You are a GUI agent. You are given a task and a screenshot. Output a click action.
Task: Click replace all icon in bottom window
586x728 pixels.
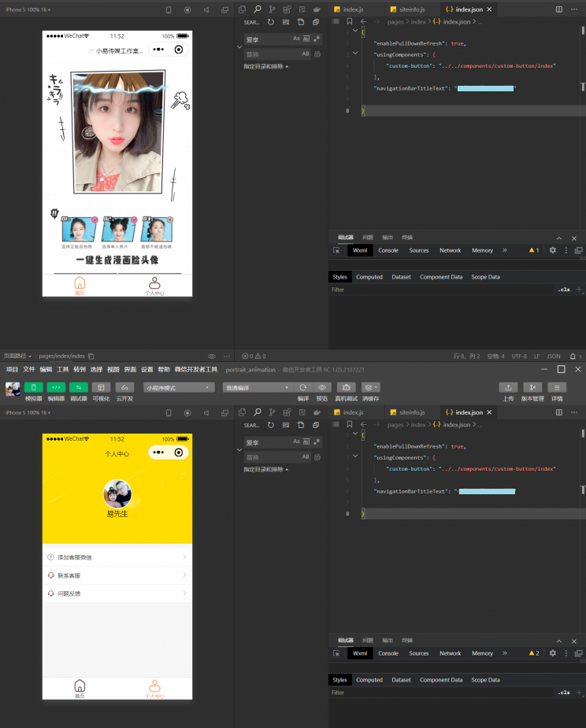tap(317, 456)
